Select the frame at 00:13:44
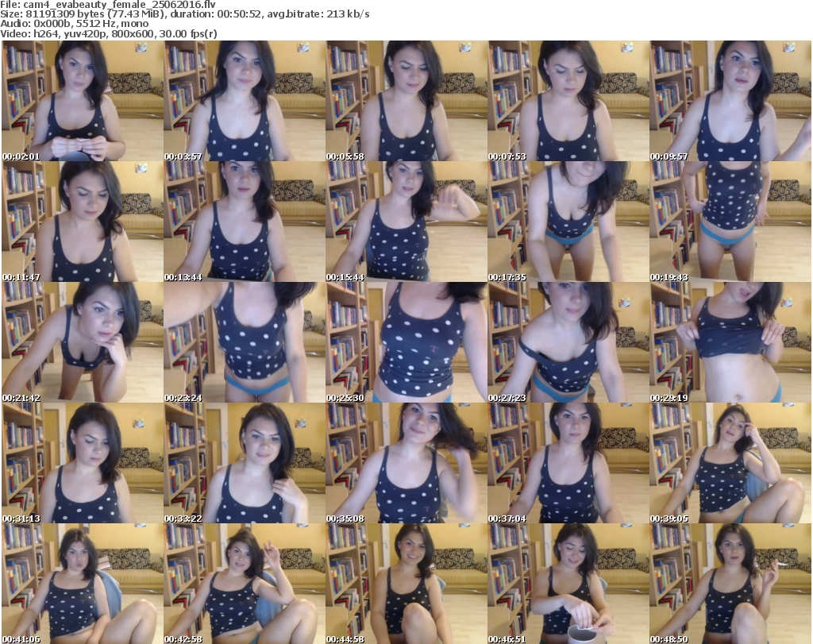 245,222
